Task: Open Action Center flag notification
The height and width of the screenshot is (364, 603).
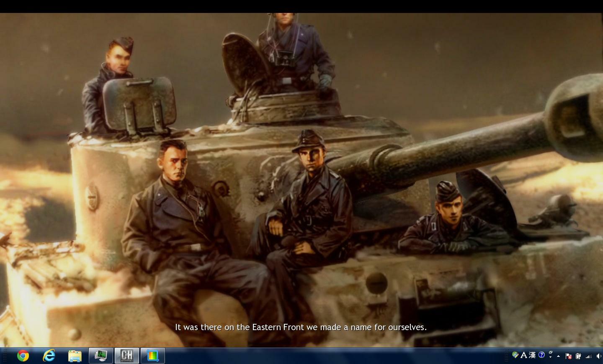Action: pyautogui.click(x=569, y=356)
